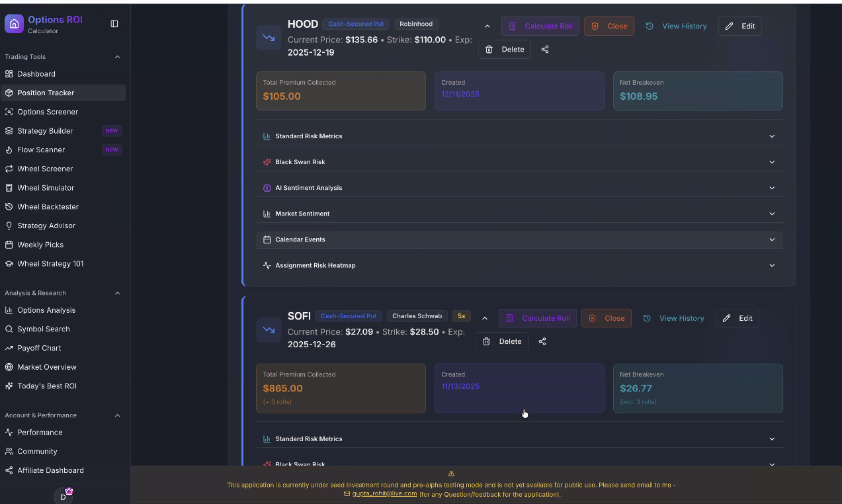Expand the Calendar Events section

coord(519,239)
